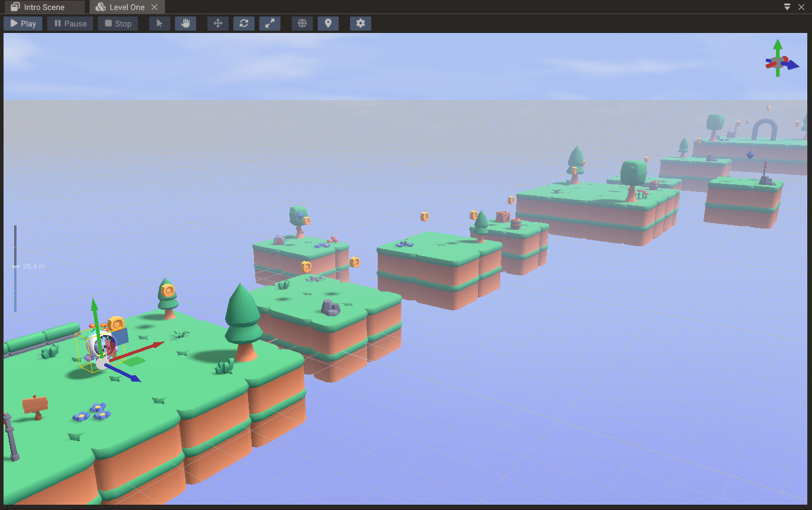Click the Stop button
812x510 pixels.
pos(118,24)
